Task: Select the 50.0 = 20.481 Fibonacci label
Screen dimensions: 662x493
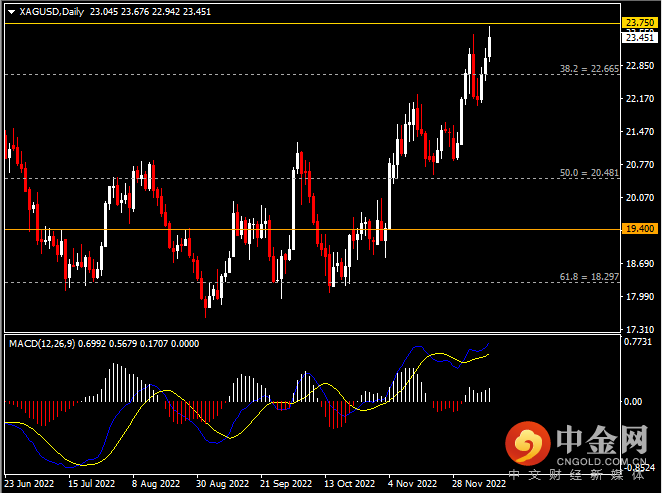Action: pos(590,172)
